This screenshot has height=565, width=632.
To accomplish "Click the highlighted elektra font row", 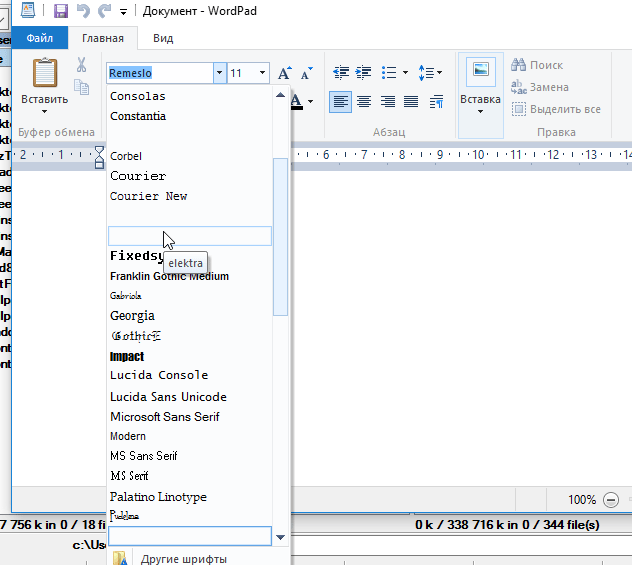I will 190,236.
